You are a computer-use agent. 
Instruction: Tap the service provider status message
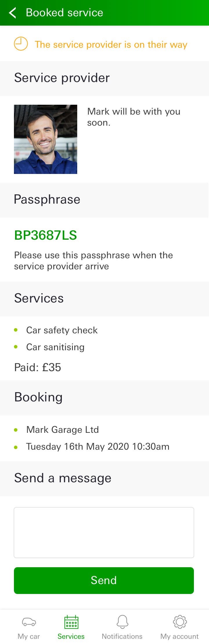(111, 45)
